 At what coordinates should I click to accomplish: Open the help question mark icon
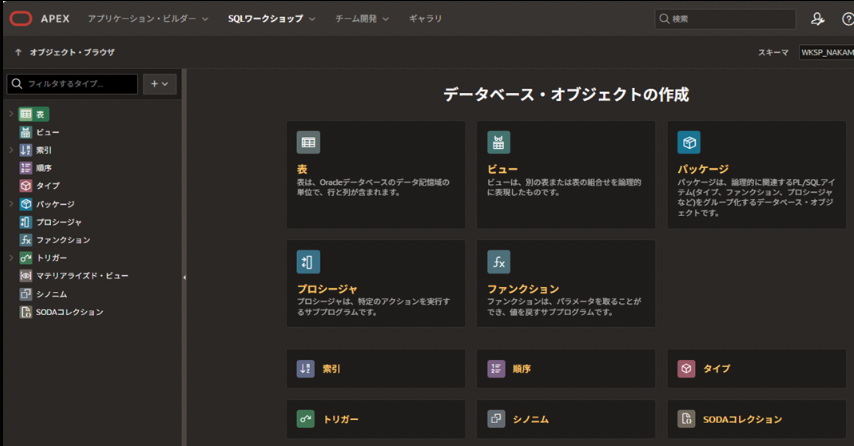[847, 19]
